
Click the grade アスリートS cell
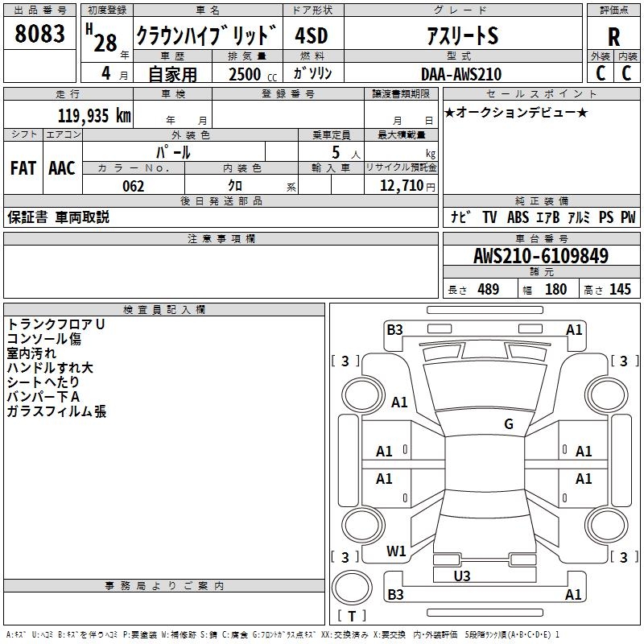coord(463,35)
